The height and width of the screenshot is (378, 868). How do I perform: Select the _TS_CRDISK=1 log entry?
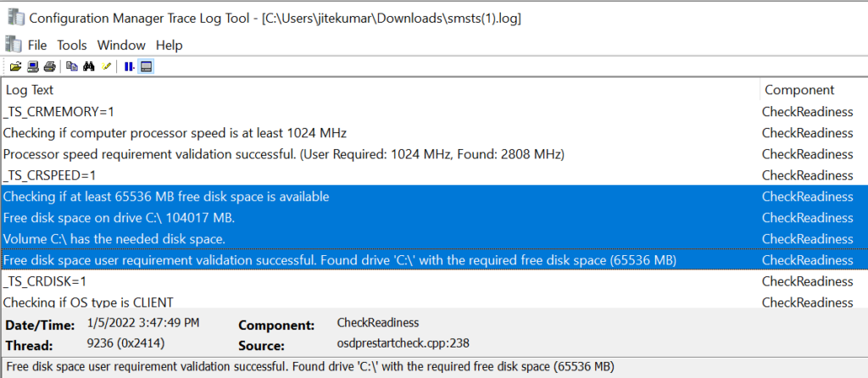[x=434, y=281]
